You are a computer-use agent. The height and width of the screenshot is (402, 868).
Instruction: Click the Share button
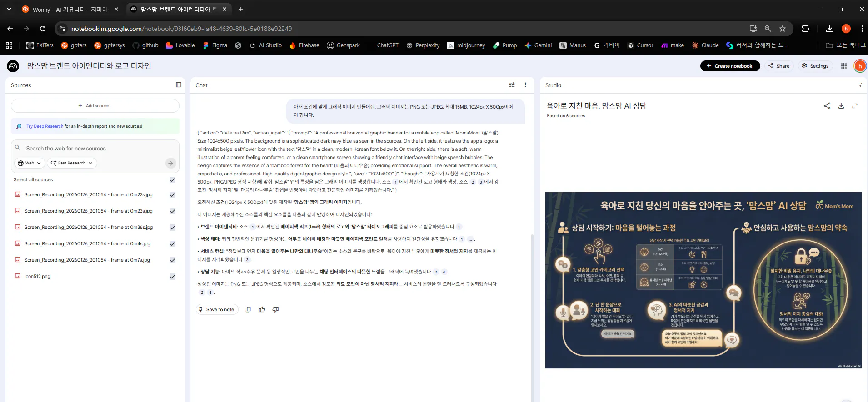click(779, 66)
